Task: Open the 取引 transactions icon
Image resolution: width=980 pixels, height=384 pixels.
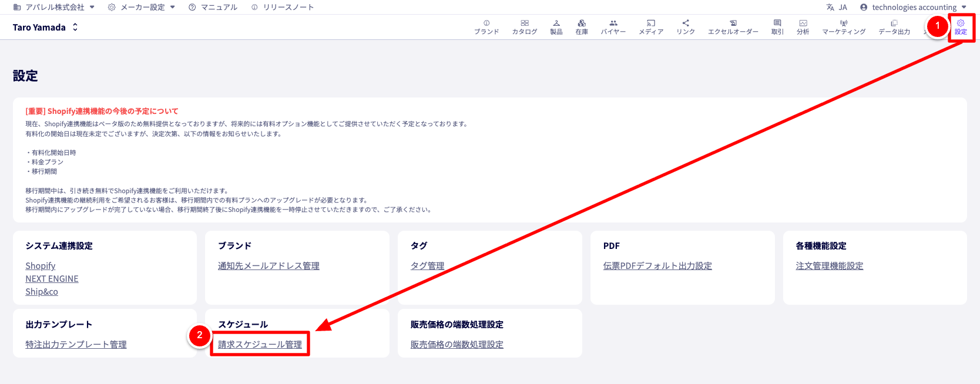Action: 777,27
